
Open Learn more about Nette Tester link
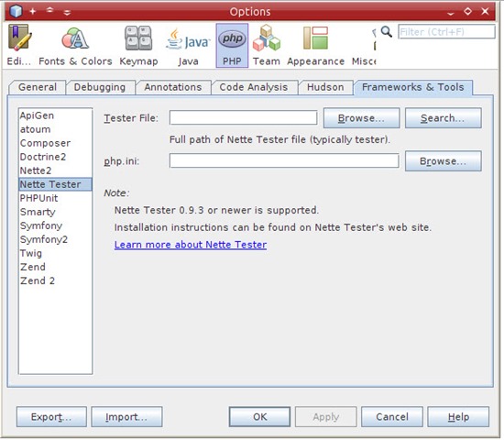click(191, 245)
